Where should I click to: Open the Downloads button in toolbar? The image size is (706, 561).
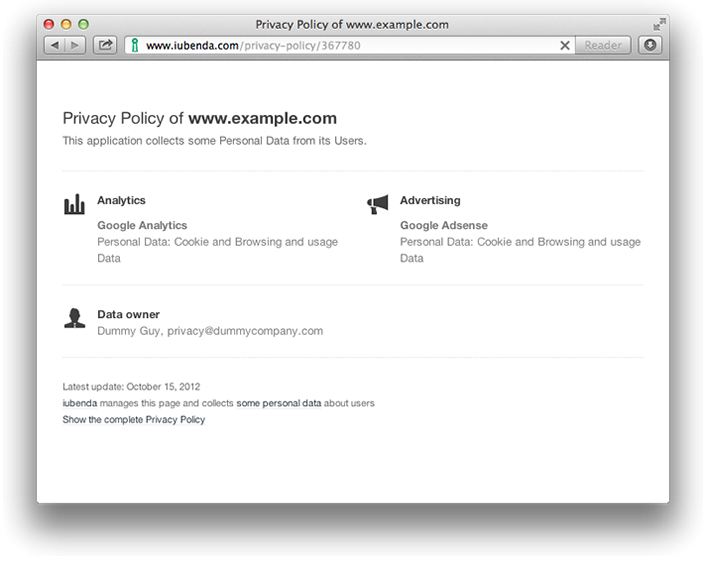click(x=650, y=45)
